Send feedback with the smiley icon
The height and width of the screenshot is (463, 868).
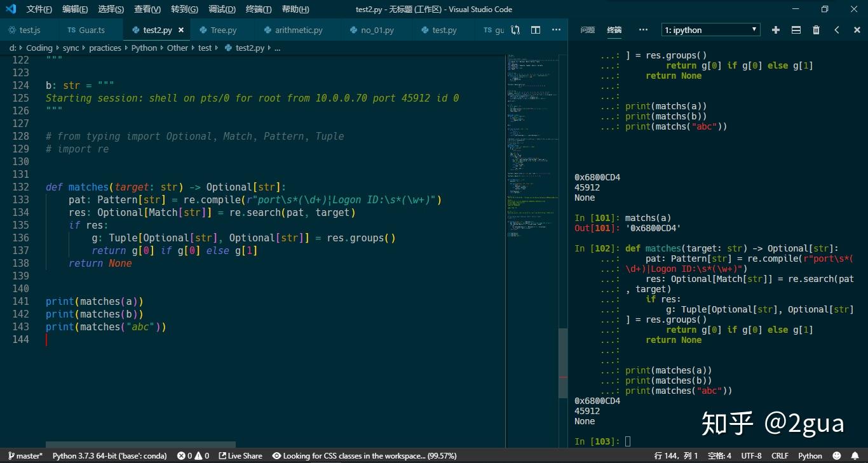pos(837,455)
